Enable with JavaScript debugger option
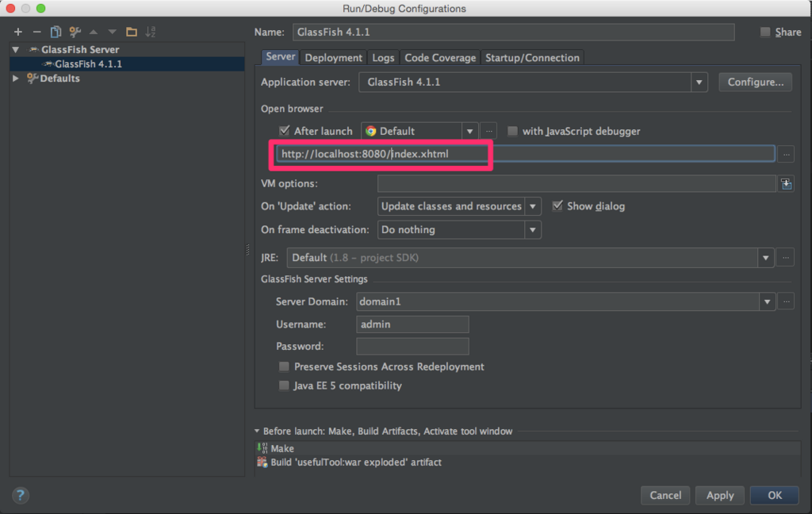812x514 pixels. click(x=512, y=131)
